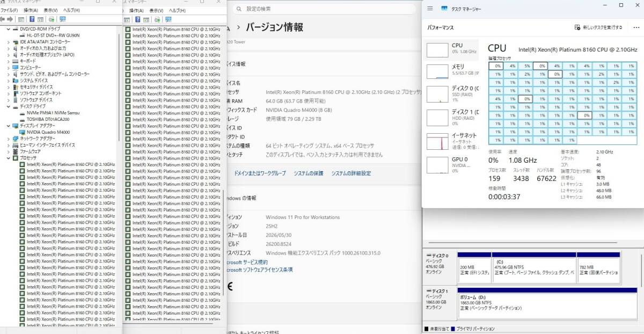
Task: Click monitor icon in second Device Manager toolbar
Action: click(169, 19)
